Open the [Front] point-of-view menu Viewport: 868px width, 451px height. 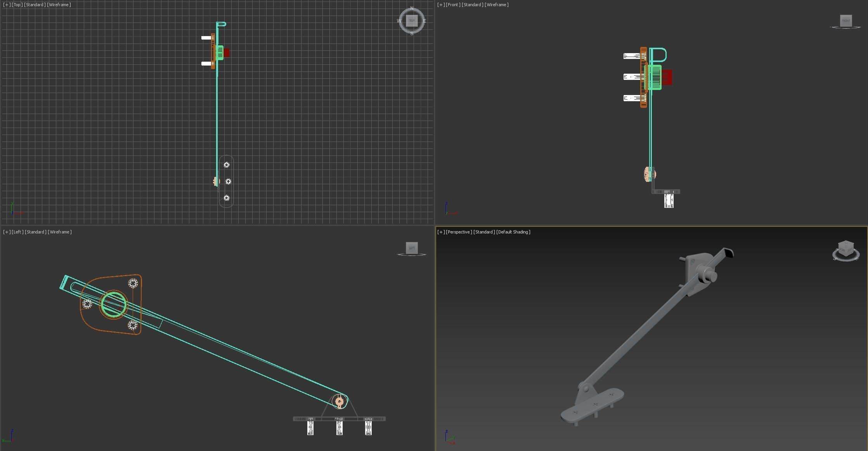(x=452, y=5)
